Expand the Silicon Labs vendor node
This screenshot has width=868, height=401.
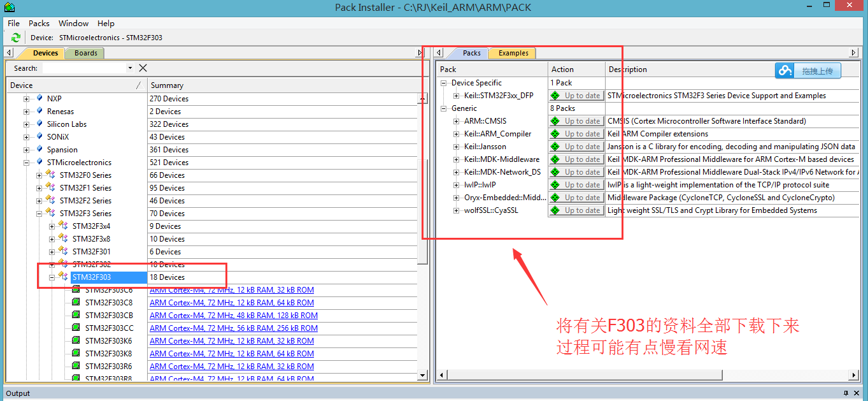pyautogui.click(x=27, y=124)
